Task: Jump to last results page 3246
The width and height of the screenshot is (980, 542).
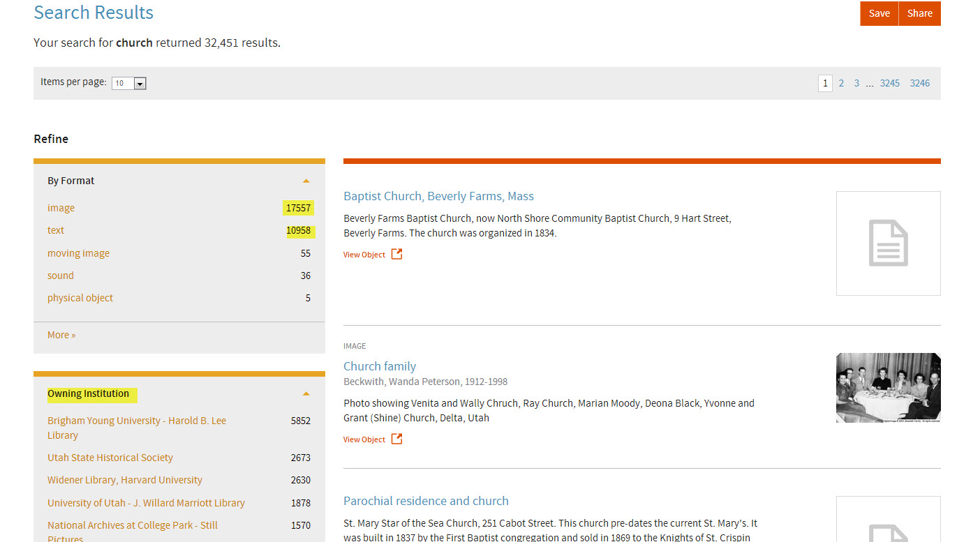Action: click(x=920, y=83)
